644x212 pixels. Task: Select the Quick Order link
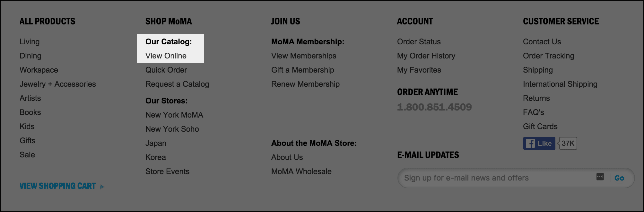166,70
